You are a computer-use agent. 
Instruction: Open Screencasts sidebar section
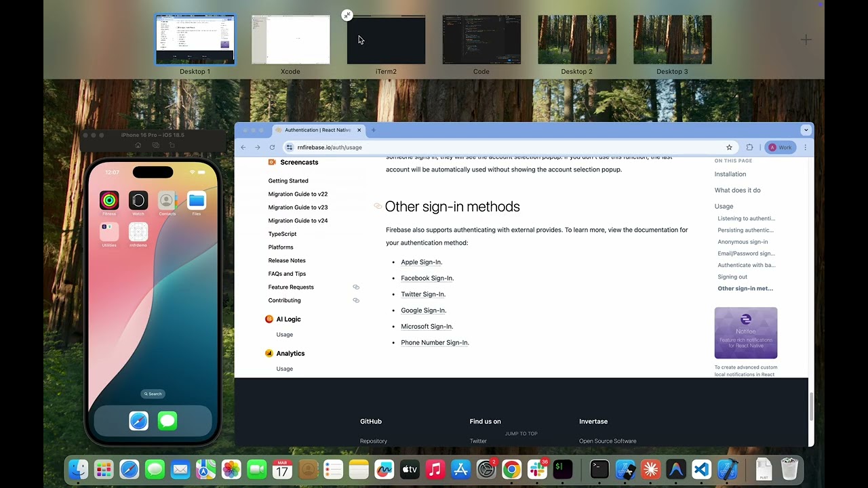click(x=299, y=163)
